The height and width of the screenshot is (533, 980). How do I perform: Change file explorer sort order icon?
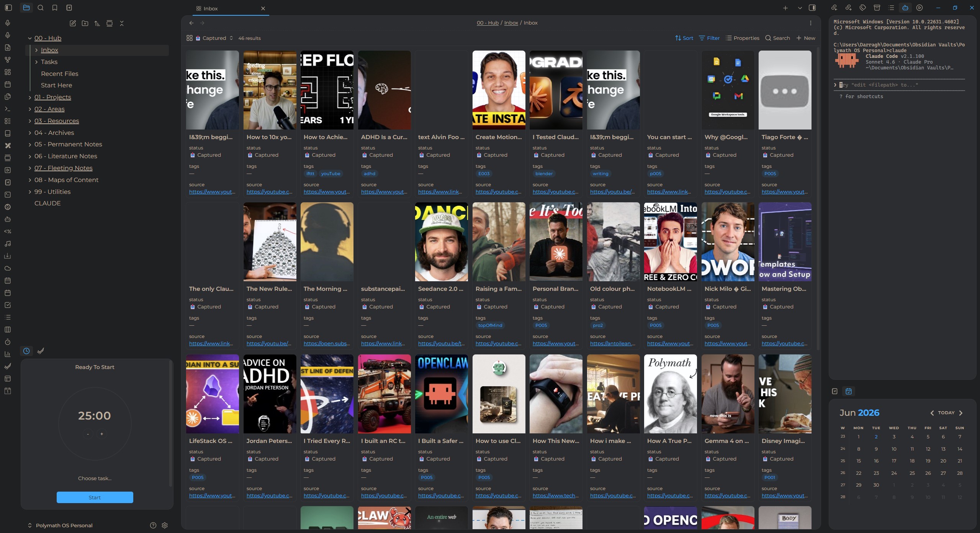97,23
